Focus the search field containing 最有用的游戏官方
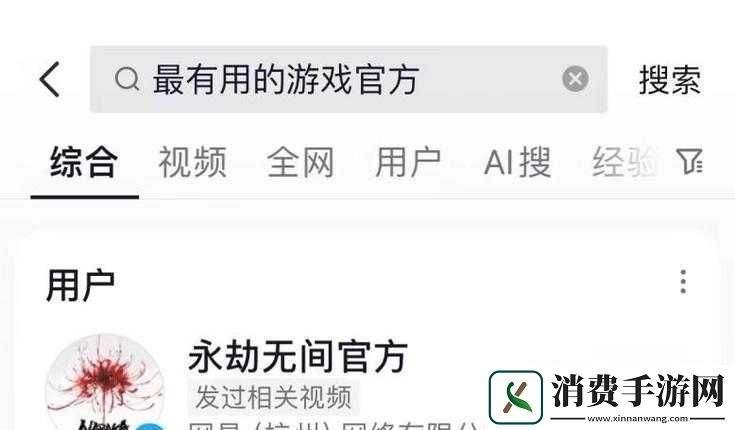 coord(348,79)
